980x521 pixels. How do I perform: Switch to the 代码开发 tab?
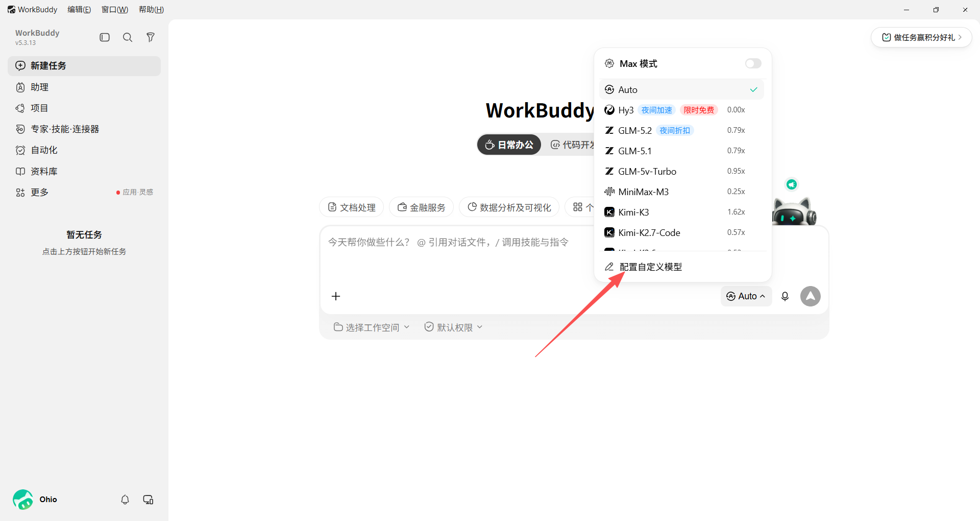coord(572,145)
